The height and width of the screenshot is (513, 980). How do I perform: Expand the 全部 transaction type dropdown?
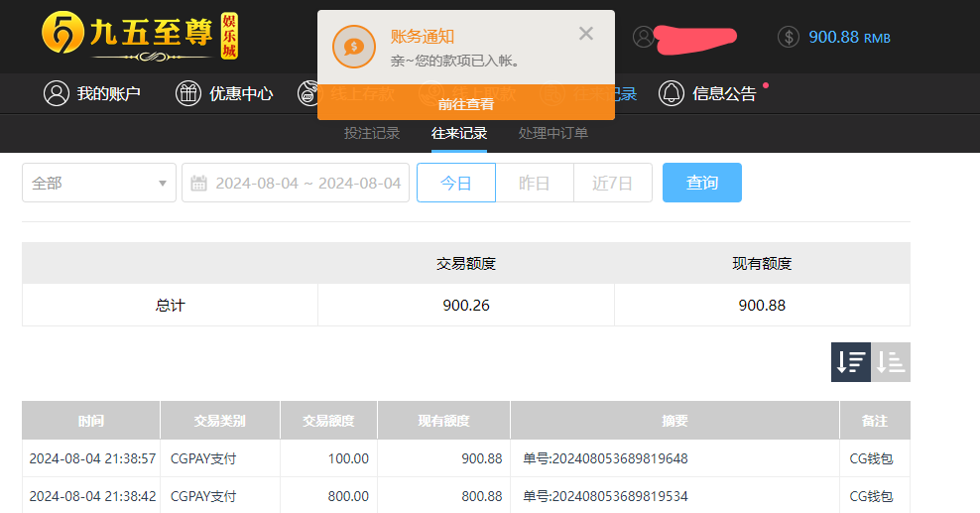99,183
